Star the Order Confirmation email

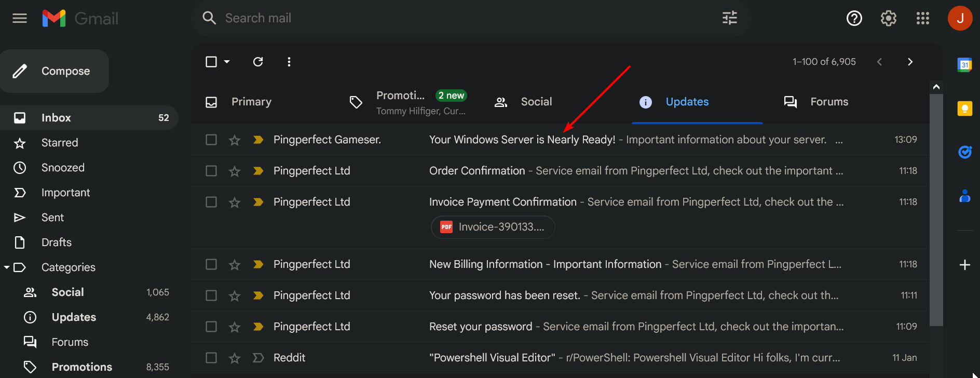[x=235, y=171]
